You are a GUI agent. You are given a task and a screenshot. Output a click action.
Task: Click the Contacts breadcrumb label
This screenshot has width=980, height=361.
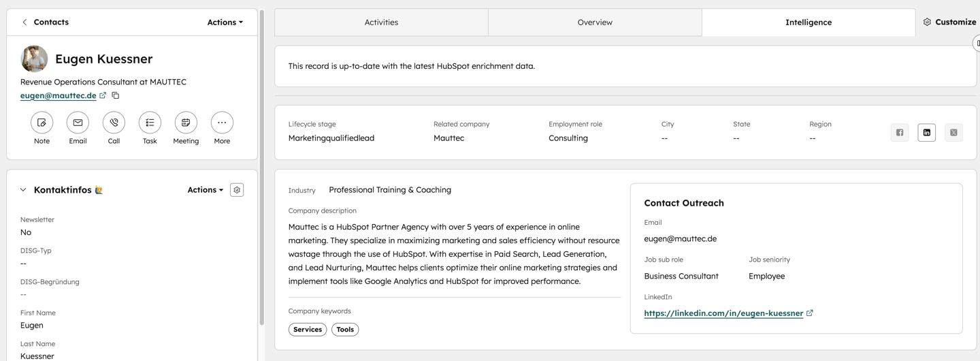pyautogui.click(x=51, y=22)
